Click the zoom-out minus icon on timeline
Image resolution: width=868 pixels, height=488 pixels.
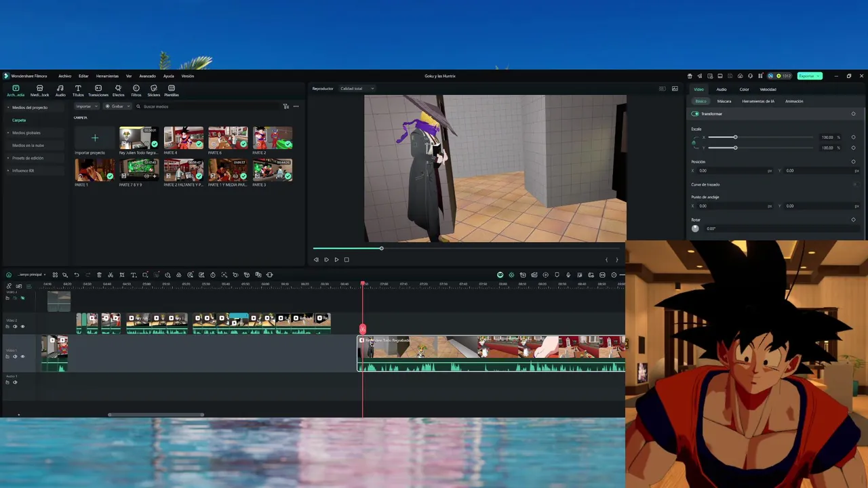click(614, 274)
